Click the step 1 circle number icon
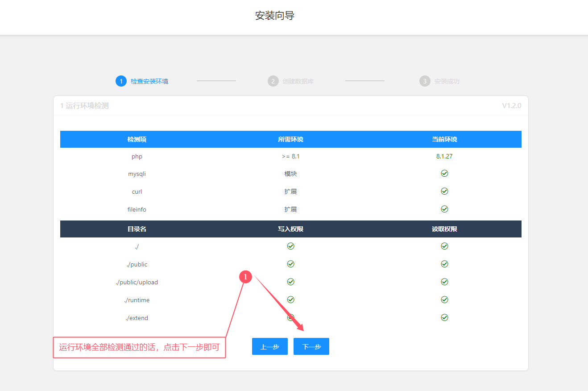The width and height of the screenshot is (588, 391). point(121,81)
